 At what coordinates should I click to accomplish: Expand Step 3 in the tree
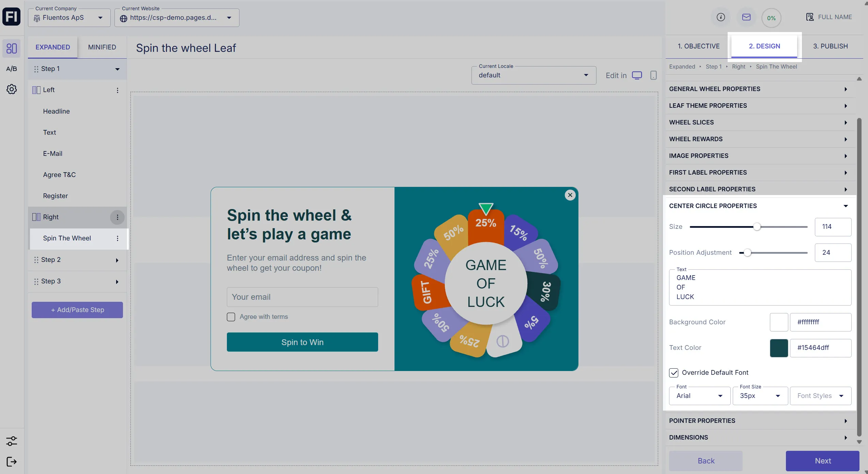tap(117, 282)
